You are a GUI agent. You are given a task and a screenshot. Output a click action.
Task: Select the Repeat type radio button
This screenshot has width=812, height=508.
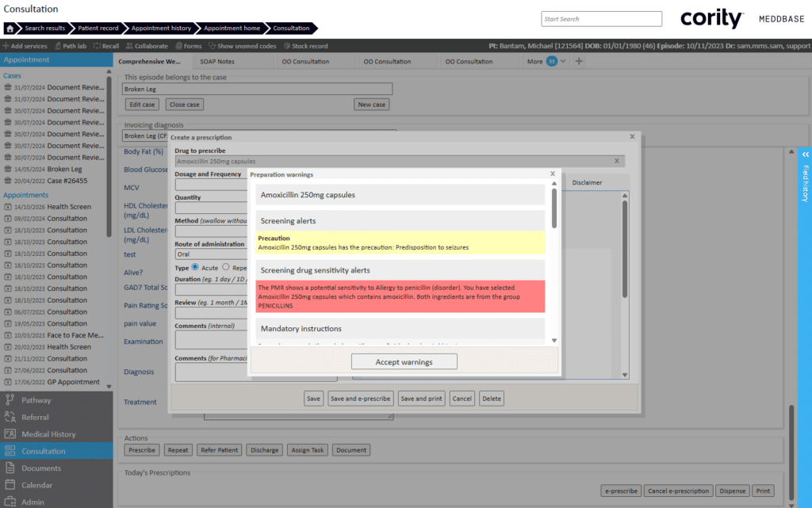pyautogui.click(x=226, y=267)
